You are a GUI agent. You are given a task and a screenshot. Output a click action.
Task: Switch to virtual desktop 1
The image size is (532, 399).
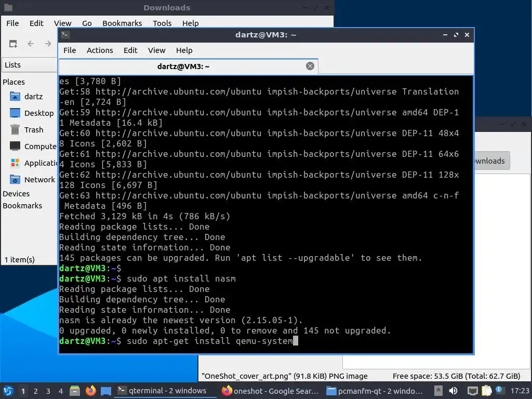coord(23,391)
